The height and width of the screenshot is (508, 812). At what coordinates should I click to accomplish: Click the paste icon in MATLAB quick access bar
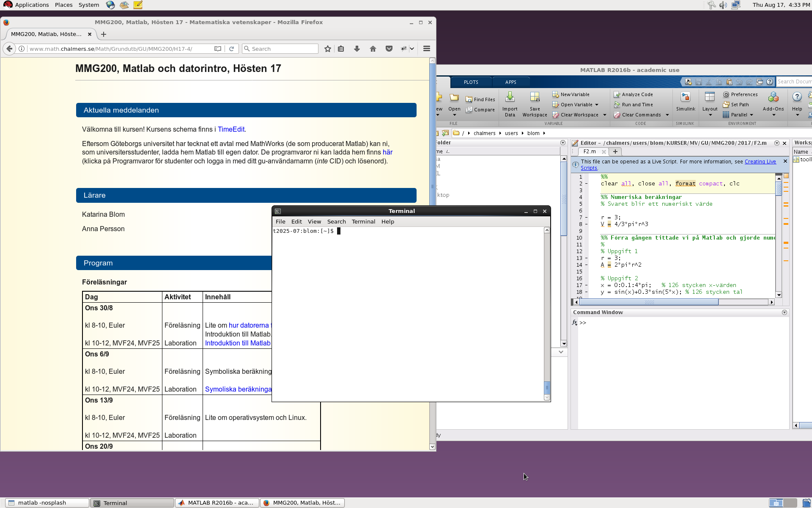click(729, 82)
